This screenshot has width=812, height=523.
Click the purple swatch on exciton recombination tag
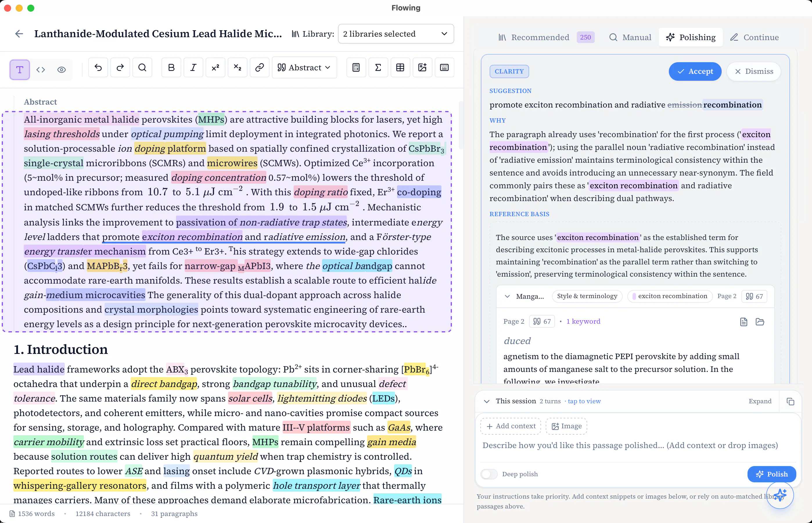(634, 296)
